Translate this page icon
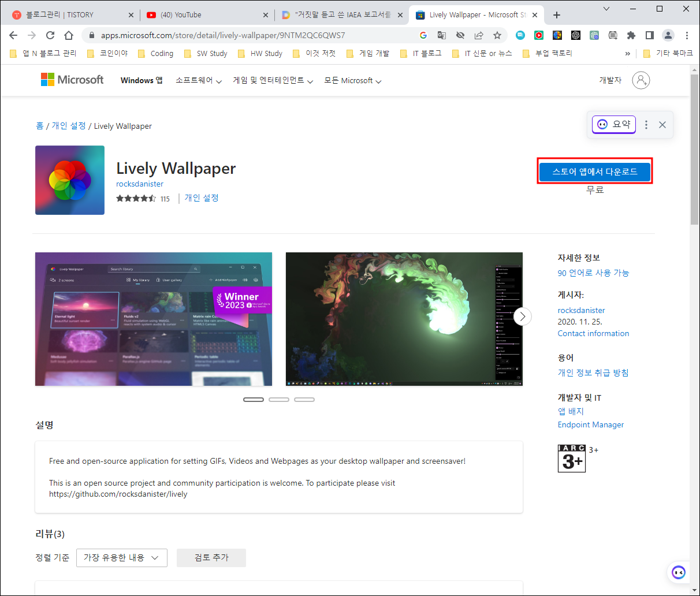The height and width of the screenshot is (596, 700). point(442,35)
